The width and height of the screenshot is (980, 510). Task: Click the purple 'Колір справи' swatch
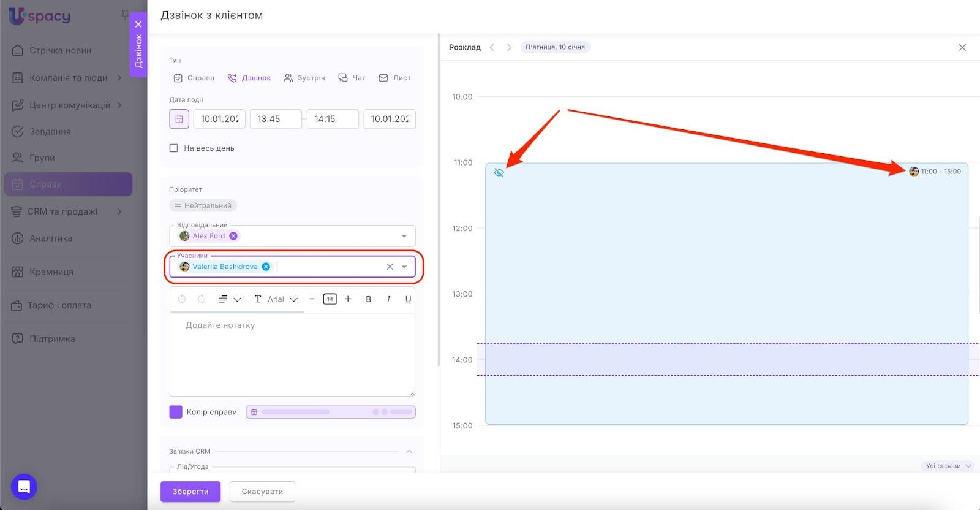tap(176, 412)
